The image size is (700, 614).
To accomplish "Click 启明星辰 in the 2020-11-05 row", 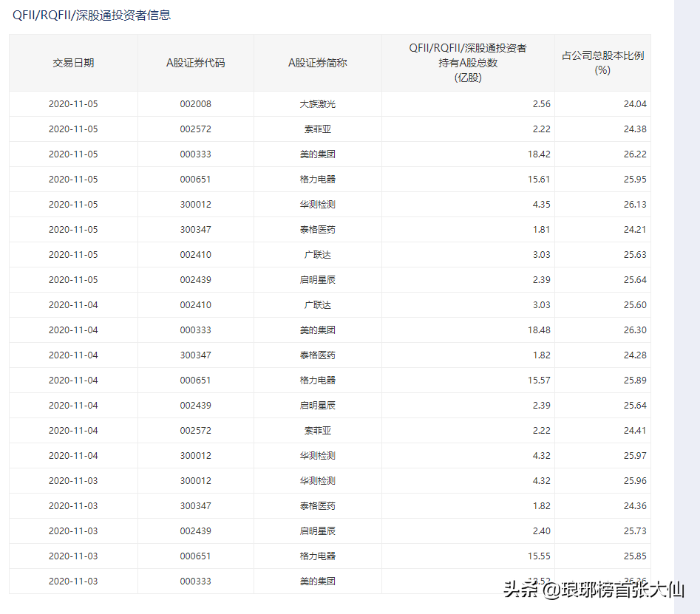I will click(x=317, y=280).
